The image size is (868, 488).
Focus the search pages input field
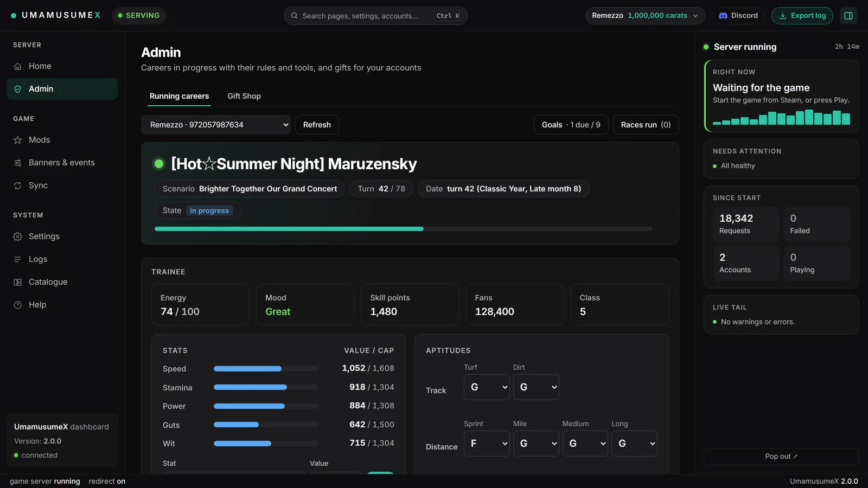(375, 16)
